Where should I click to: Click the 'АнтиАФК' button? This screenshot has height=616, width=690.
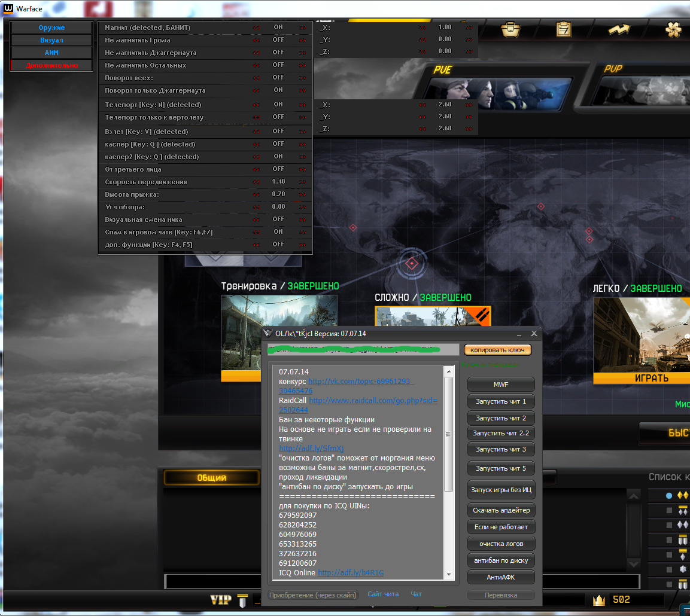click(501, 577)
